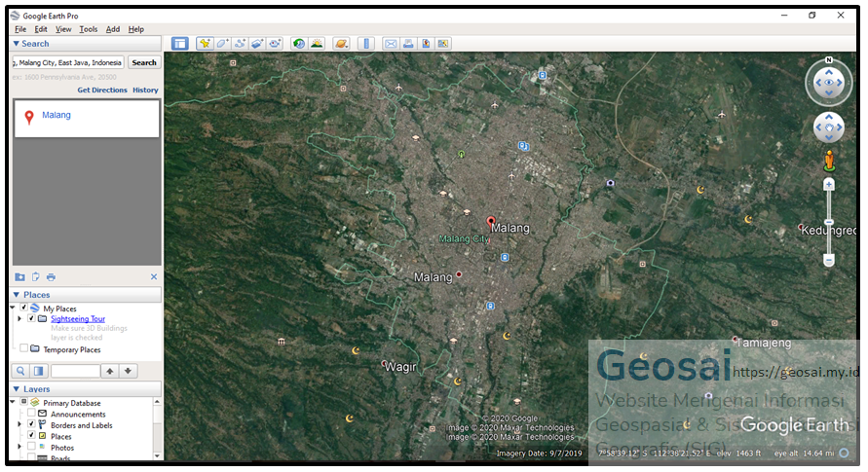Click the add folder icon below results
Screen dimensions: 868x472
point(19,277)
